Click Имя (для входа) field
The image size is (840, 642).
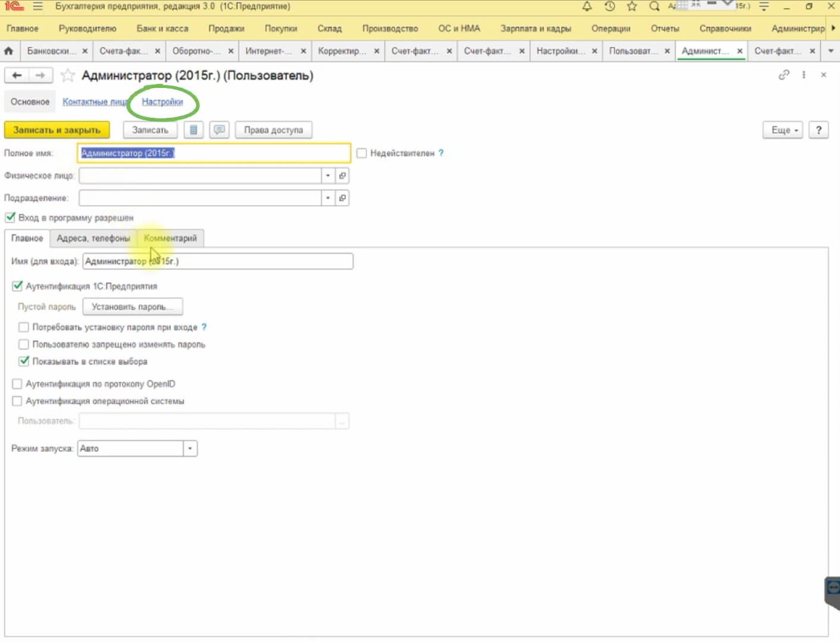coord(218,261)
